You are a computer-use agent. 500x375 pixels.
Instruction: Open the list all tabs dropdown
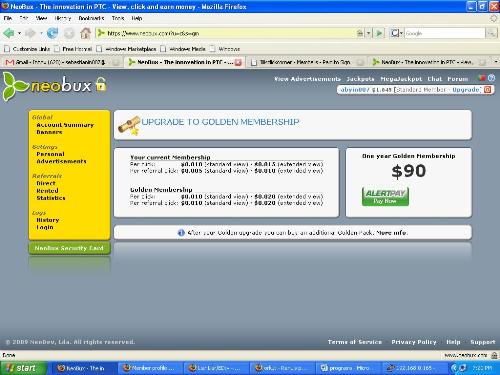tap(496, 62)
